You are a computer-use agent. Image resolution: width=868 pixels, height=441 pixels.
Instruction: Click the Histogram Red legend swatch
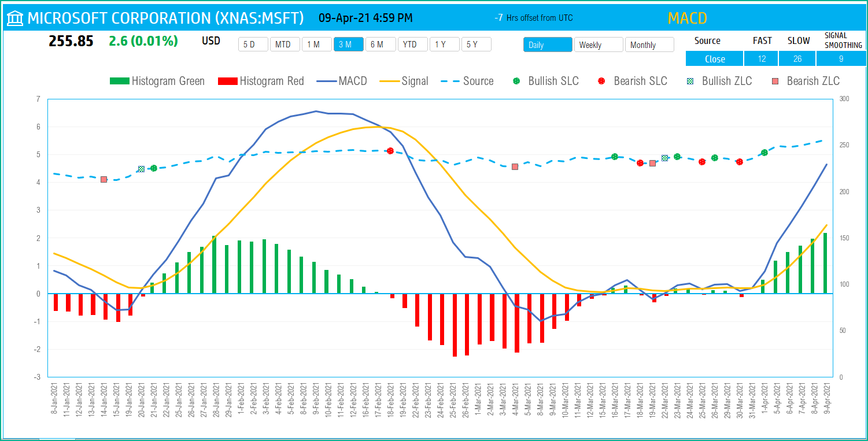[227, 81]
